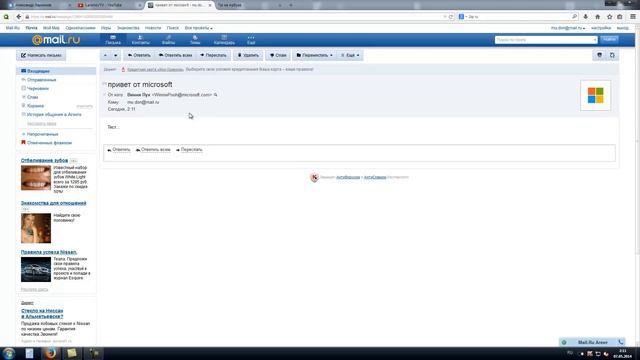Image resolution: width=640 pixels, height=360 pixels.
Task: Click Firefox downloads arrow icon
Action: 586,17
